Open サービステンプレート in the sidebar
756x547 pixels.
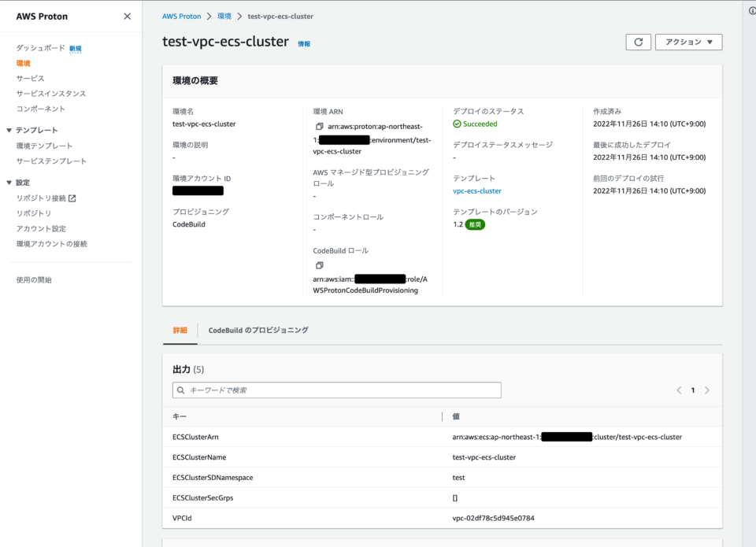[52, 161]
